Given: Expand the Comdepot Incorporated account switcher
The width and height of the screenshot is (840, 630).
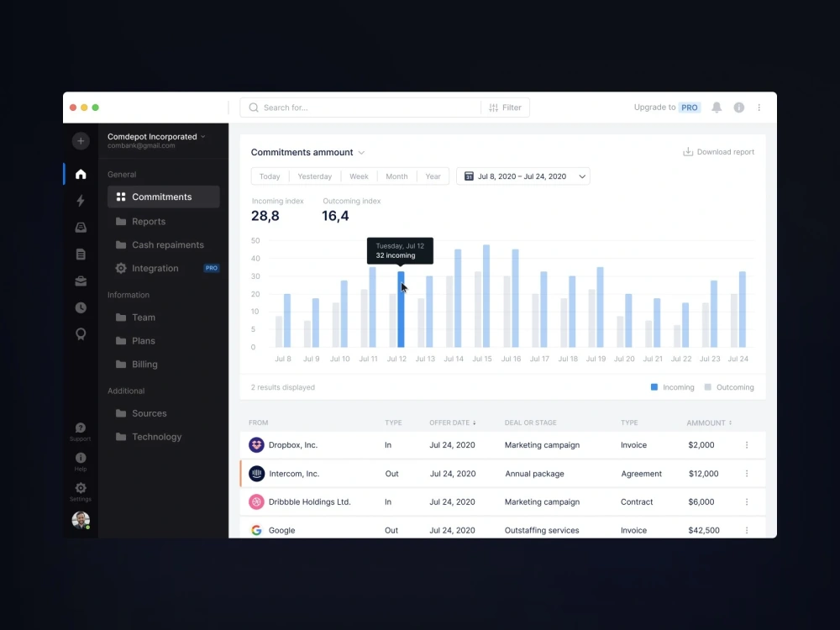Looking at the screenshot, I should click(x=203, y=137).
